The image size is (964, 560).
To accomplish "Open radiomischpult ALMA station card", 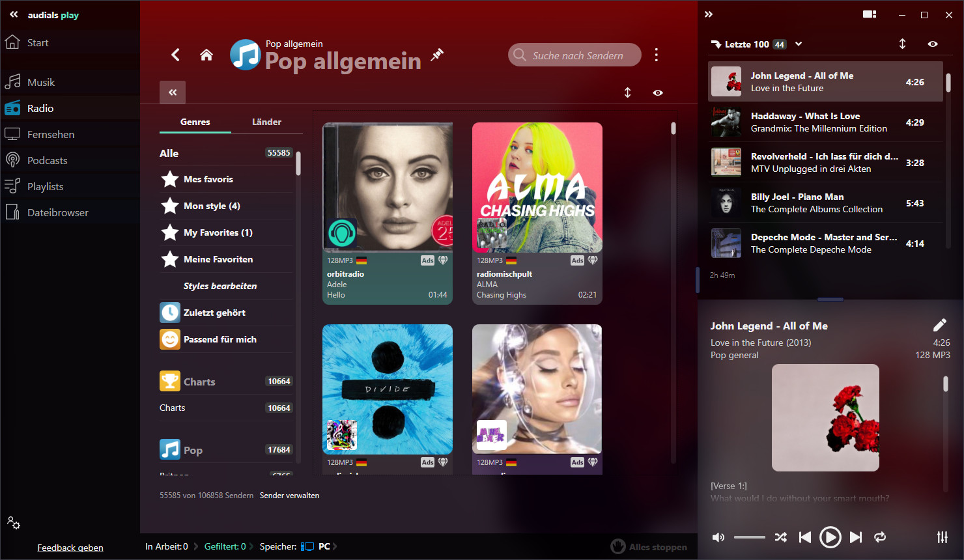I will pos(537,214).
